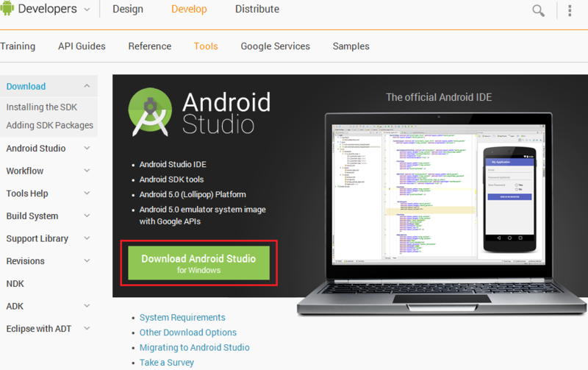Open the Reference section
The height and width of the screenshot is (370, 588).
(x=150, y=46)
